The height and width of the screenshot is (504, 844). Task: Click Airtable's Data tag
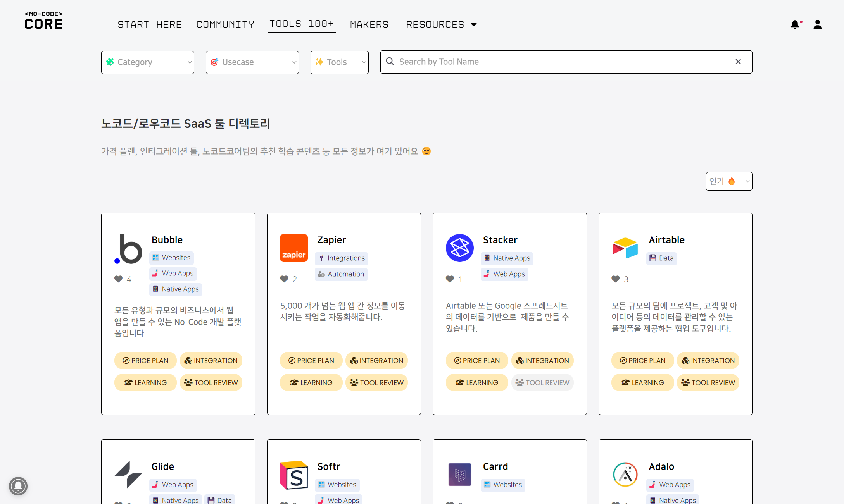click(x=661, y=258)
